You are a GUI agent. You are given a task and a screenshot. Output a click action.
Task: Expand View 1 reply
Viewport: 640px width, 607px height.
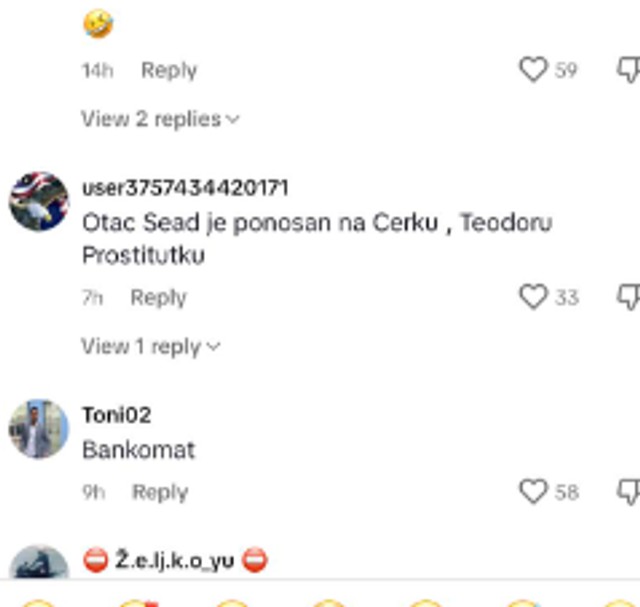141,346
